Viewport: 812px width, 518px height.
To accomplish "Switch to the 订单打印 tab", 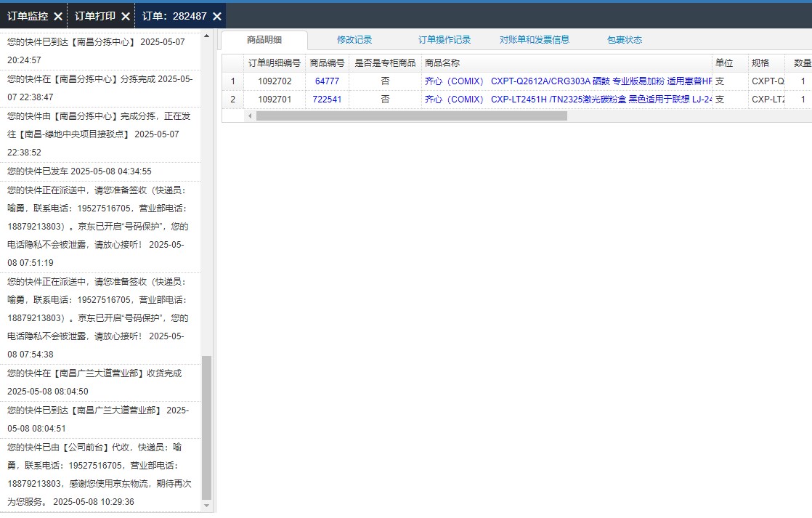I will (94, 16).
